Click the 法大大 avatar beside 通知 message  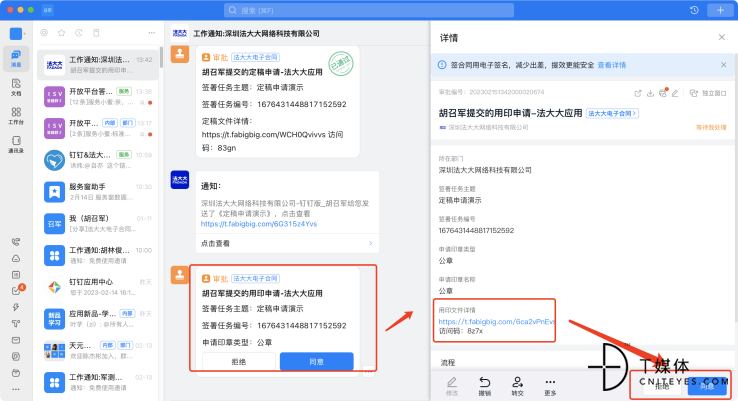179,180
